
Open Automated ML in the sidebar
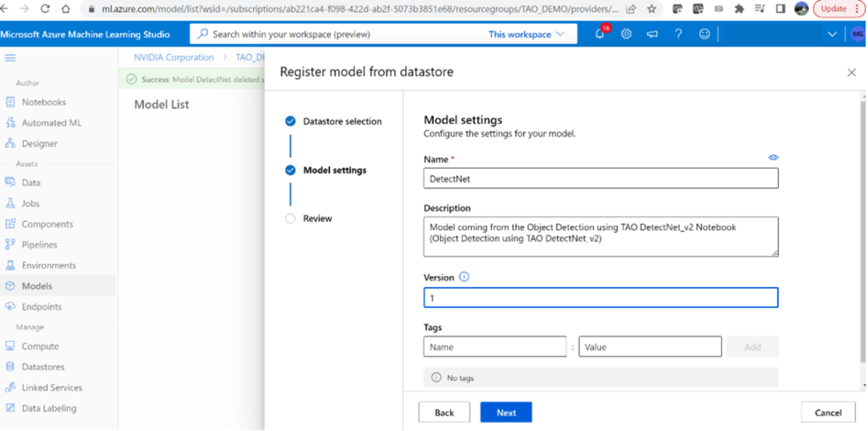click(x=51, y=123)
